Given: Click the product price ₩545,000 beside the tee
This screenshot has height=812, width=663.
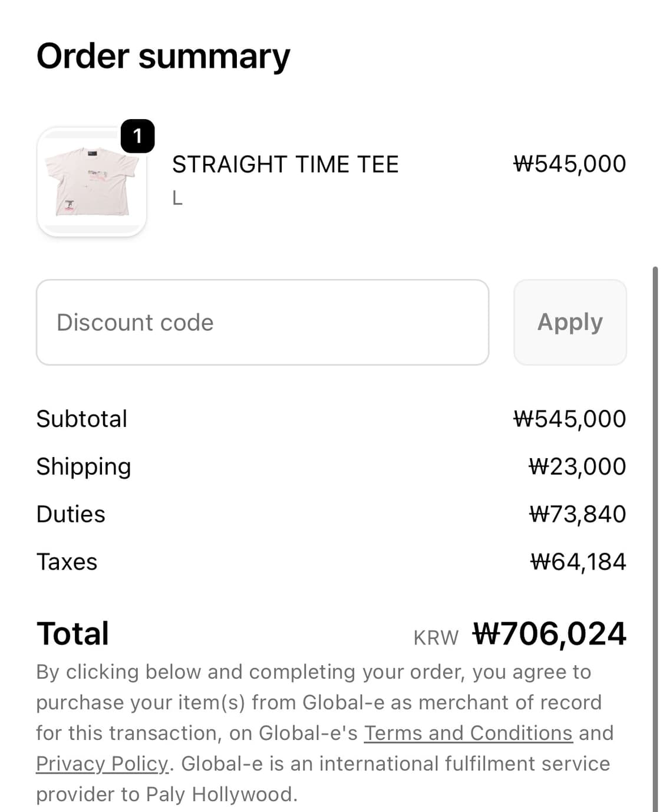Looking at the screenshot, I should [569, 164].
